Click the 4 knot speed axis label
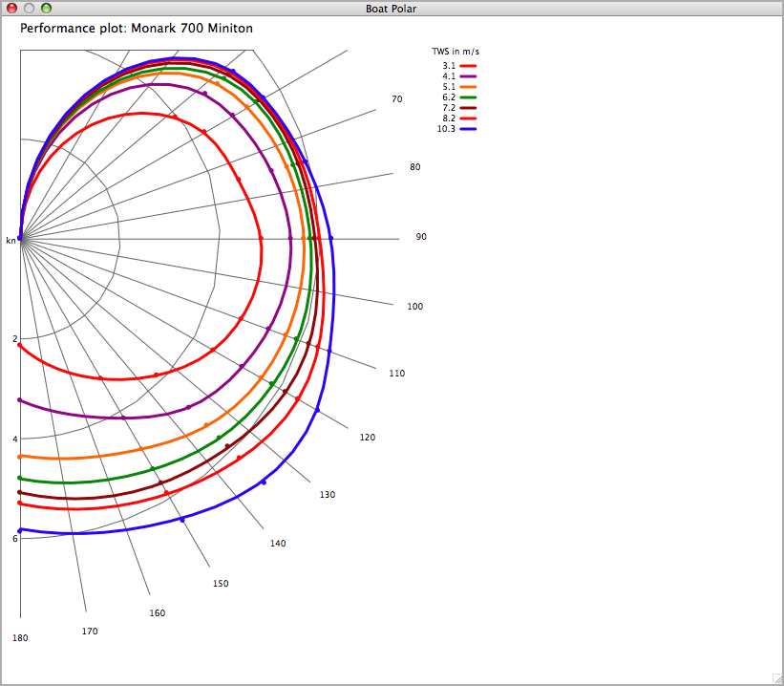The width and height of the screenshot is (784, 686). click(15, 439)
